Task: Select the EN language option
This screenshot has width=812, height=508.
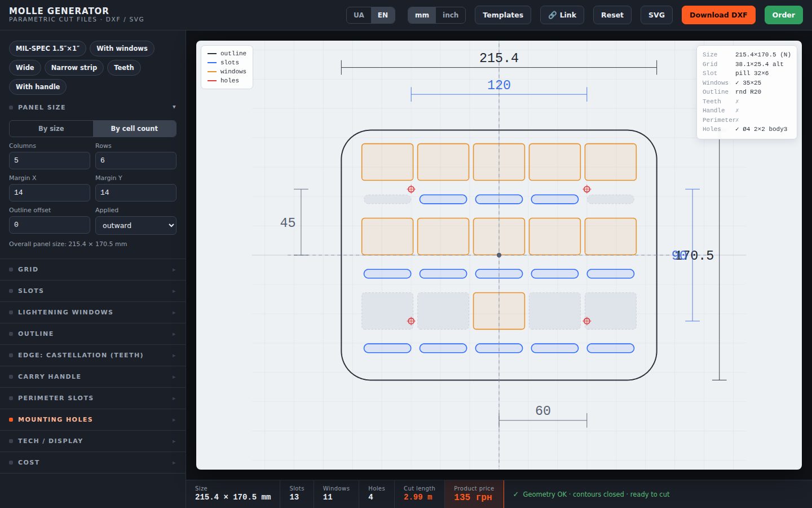Action: pyautogui.click(x=383, y=15)
